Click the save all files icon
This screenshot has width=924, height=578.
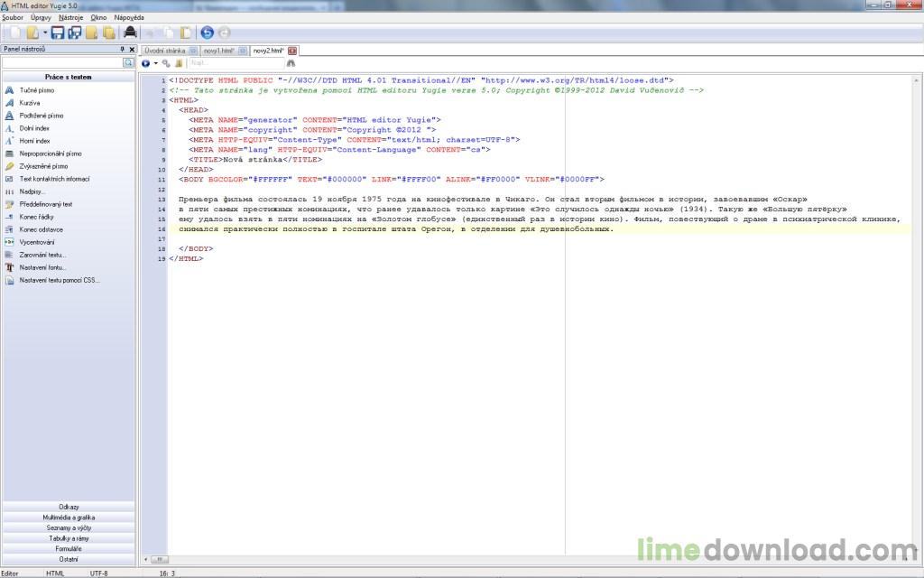point(74,33)
